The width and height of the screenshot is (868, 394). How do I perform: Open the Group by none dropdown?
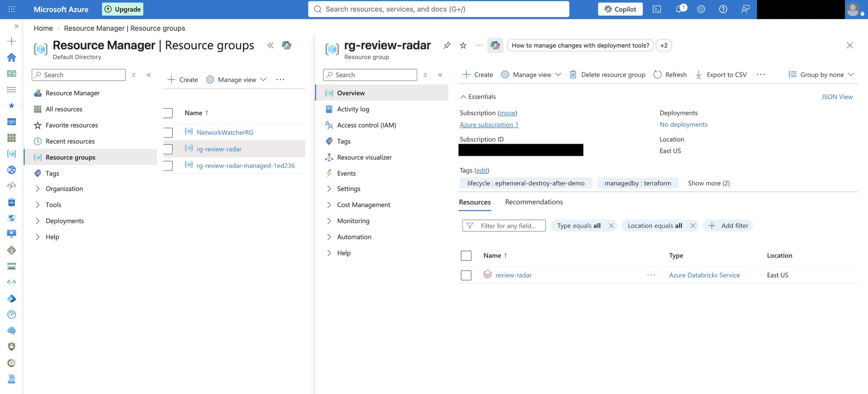point(821,75)
